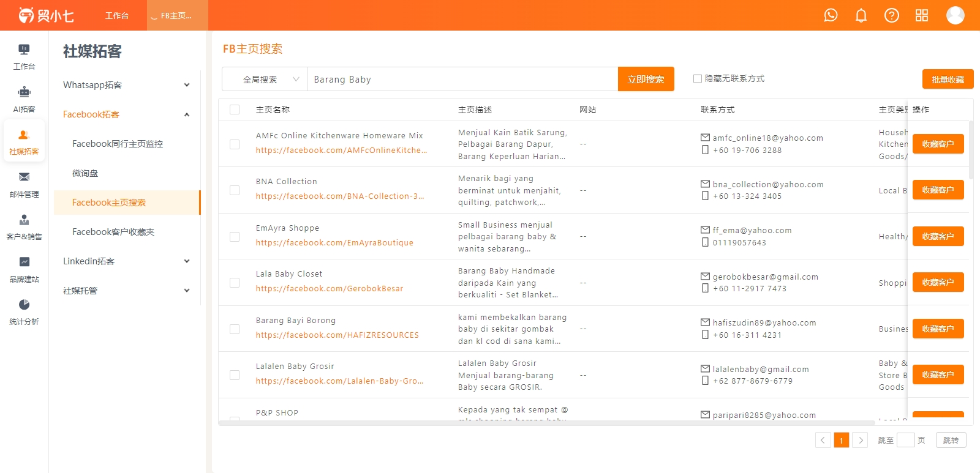This screenshot has width=980, height=473.
Task: Check the AMFc Online Kitchenware row checkbox
Action: (235, 144)
